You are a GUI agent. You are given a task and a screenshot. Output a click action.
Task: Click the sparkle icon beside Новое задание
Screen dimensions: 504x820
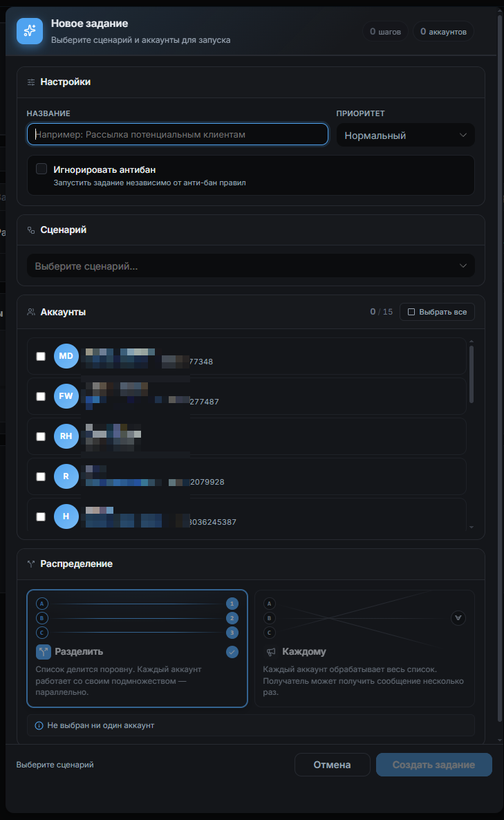click(x=30, y=31)
